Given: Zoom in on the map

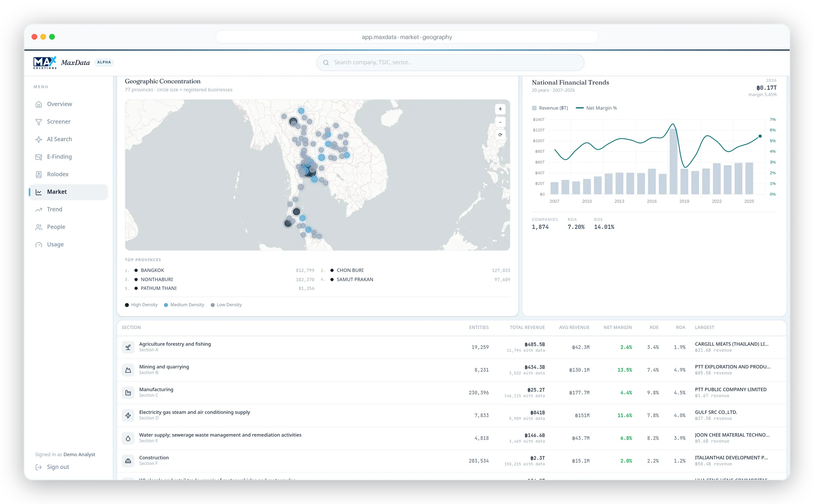Looking at the screenshot, I should 500,109.
